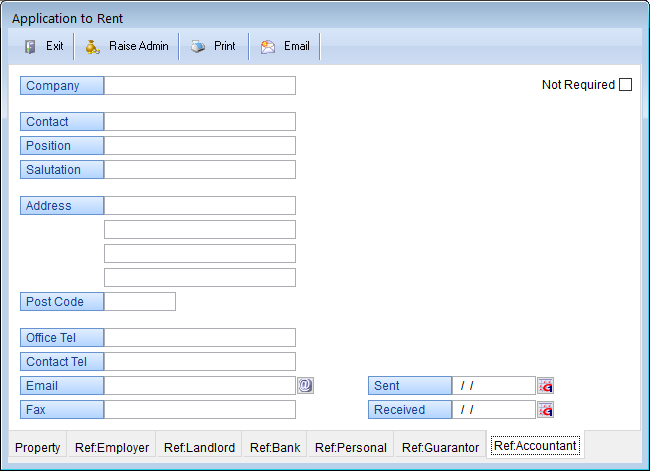Open the Ref:Employer tab
The image size is (650, 471).
point(112,447)
